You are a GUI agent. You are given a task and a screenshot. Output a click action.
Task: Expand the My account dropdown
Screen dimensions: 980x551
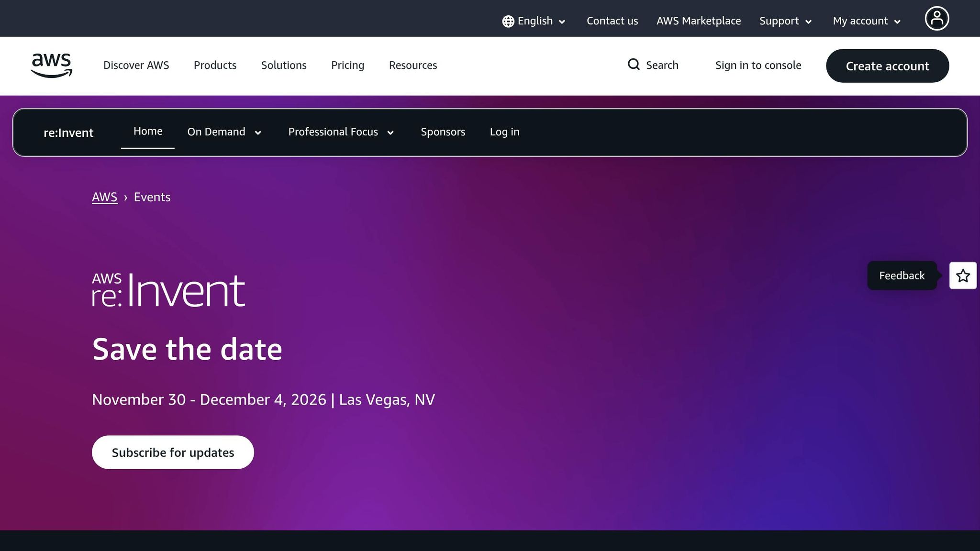[866, 21]
